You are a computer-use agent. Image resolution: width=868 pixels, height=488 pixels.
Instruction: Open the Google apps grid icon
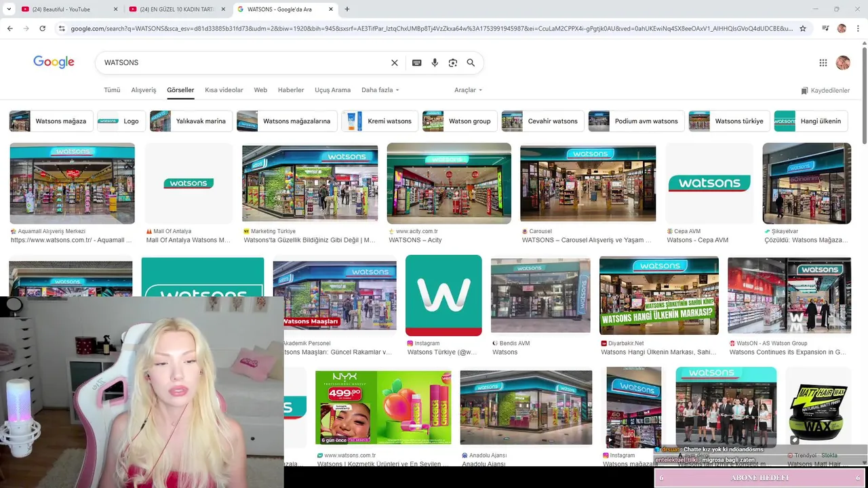click(823, 62)
